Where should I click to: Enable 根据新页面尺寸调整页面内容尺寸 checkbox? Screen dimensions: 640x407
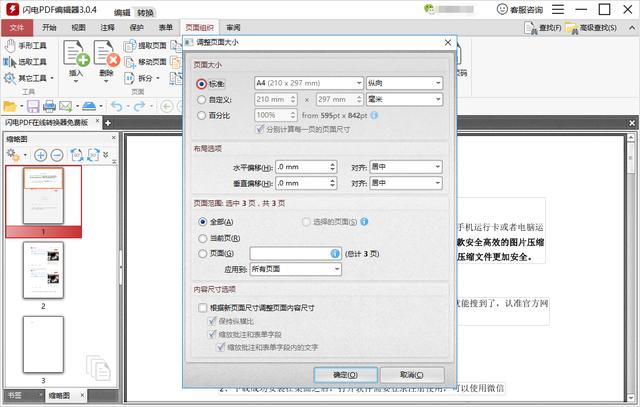202,308
